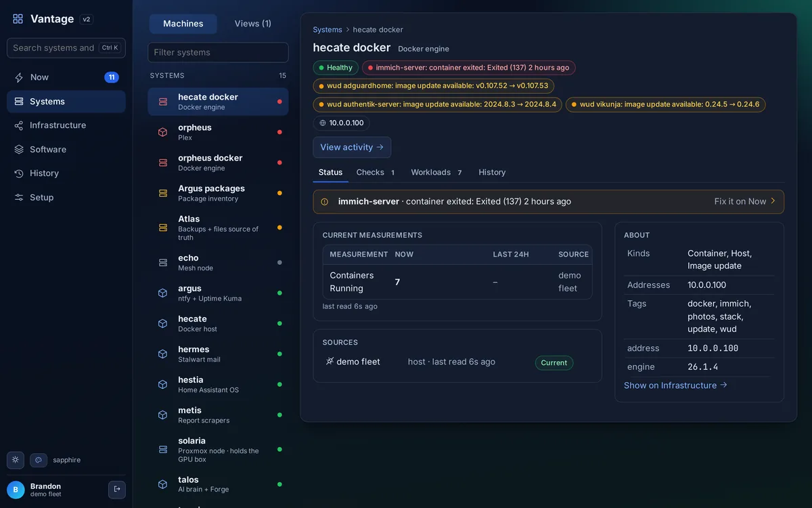This screenshot has width=812, height=508.
Task: Switch to the Machines tab
Action: pos(183,24)
